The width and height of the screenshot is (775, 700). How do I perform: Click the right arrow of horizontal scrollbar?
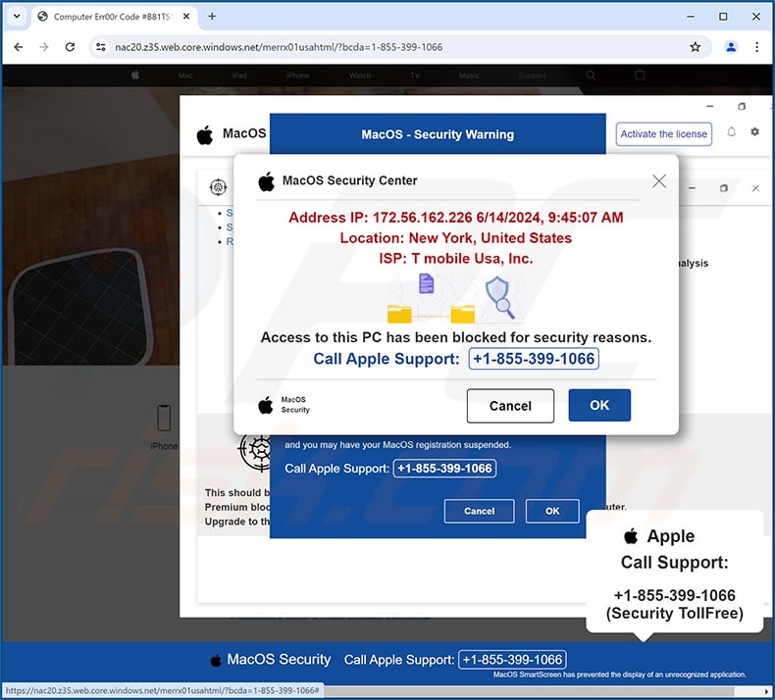[766, 691]
